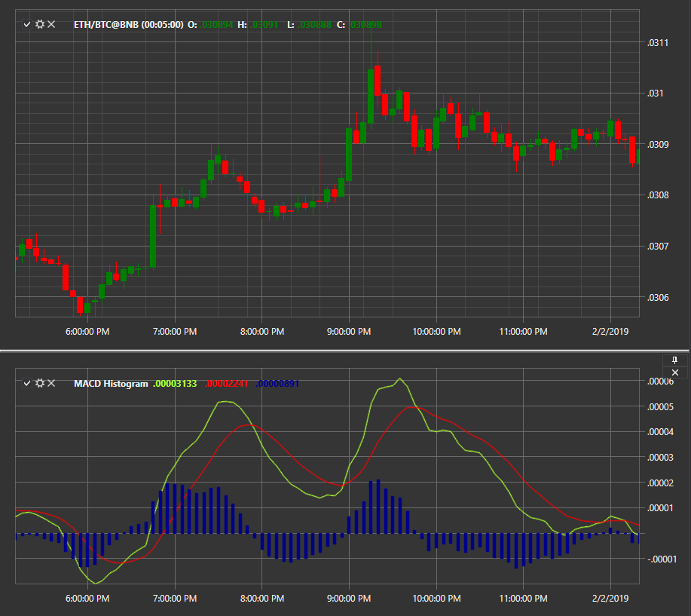Screen dimensions: 691x616
Task: Select green MACD line value .00003133
Action: point(175,384)
